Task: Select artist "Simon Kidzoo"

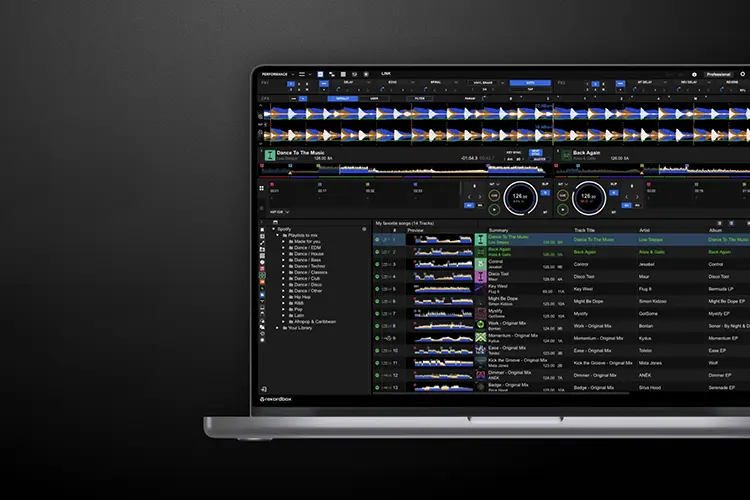Action: [652, 301]
